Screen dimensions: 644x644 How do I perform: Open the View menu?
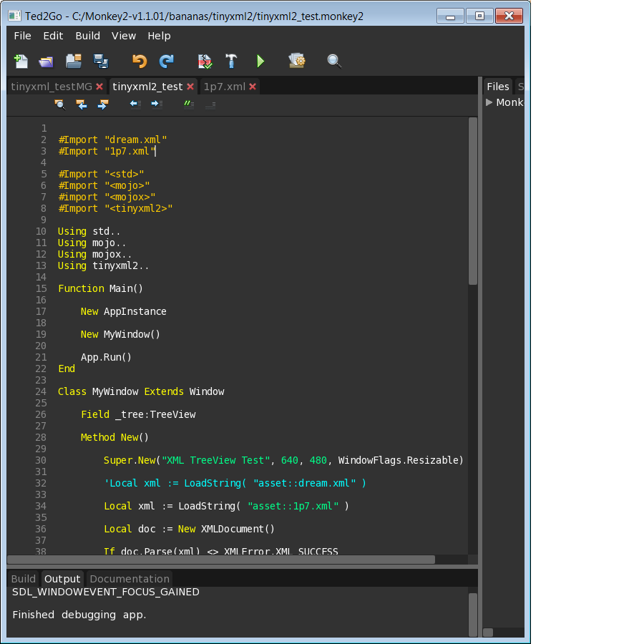(123, 36)
